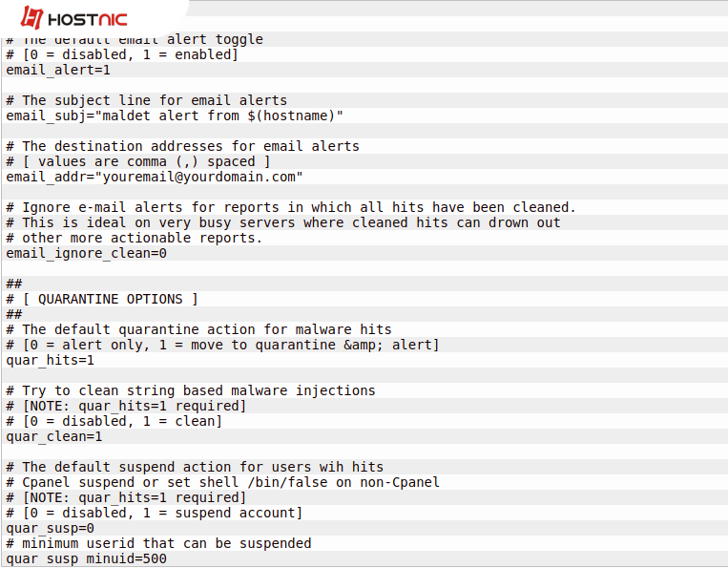Viewport: 728px width, 568px height.
Task: Click the Hostnic logo icon
Action: click(32, 18)
